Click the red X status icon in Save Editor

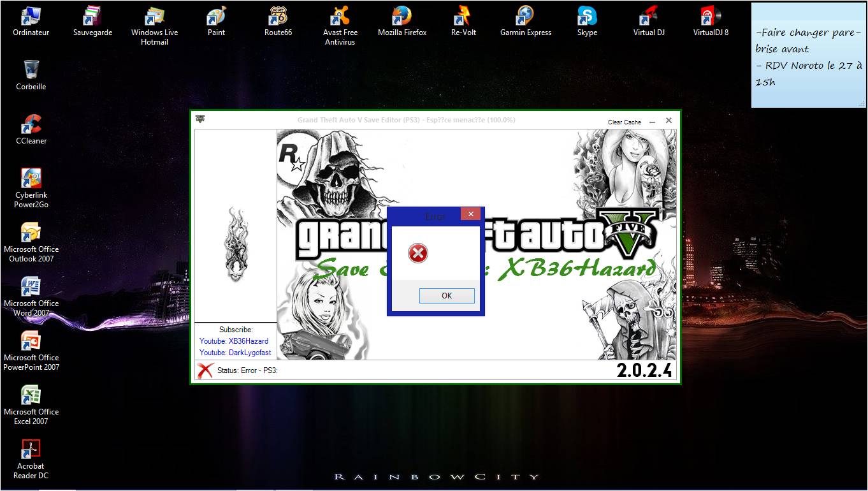click(x=205, y=370)
